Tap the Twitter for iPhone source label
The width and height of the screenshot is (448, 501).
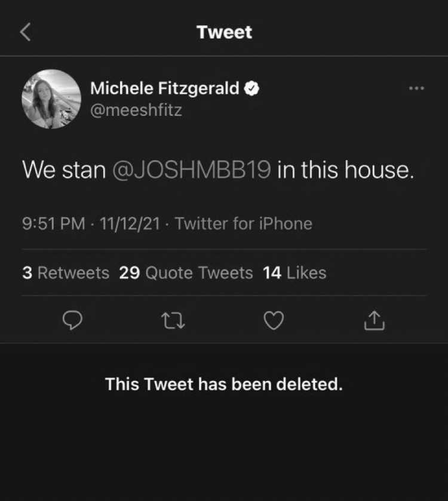(x=244, y=223)
